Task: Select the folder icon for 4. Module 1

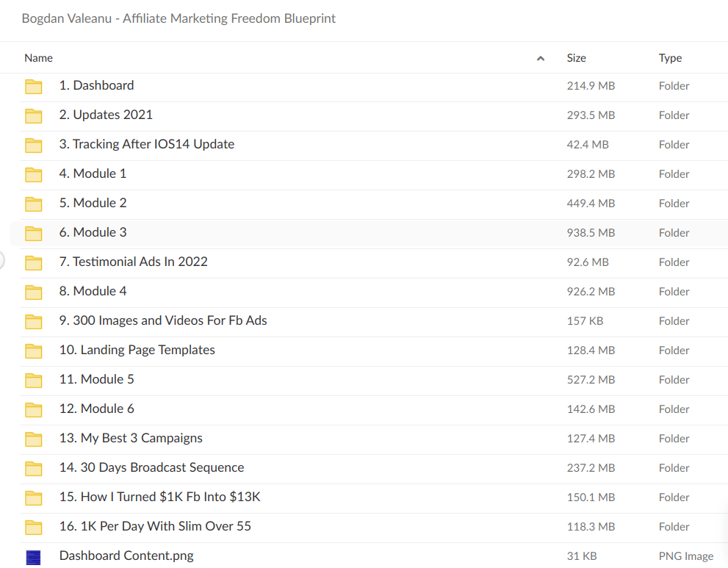Action: click(x=34, y=174)
